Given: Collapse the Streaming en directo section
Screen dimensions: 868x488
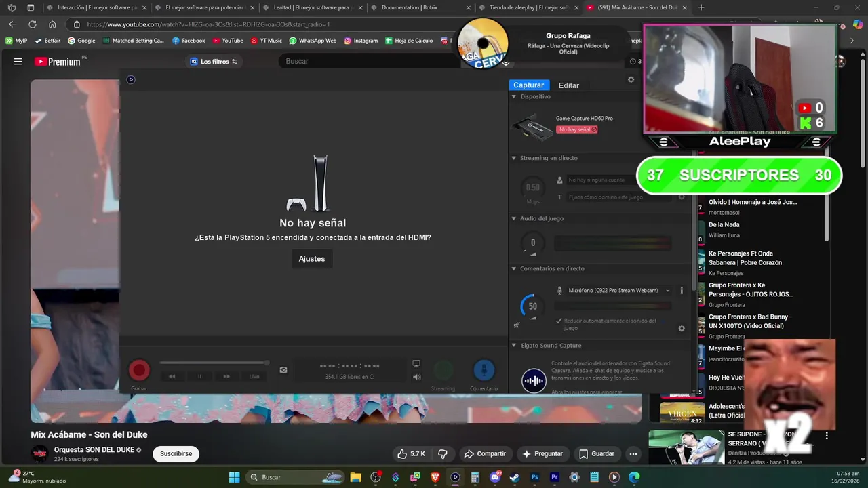Looking at the screenshot, I should [x=513, y=158].
